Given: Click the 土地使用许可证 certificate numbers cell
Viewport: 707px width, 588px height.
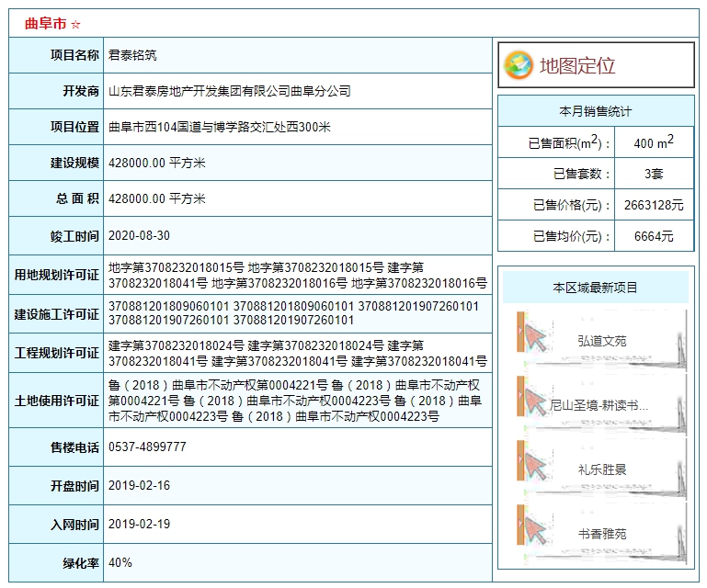Looking at the screenshot, I should tap(298, 400).
